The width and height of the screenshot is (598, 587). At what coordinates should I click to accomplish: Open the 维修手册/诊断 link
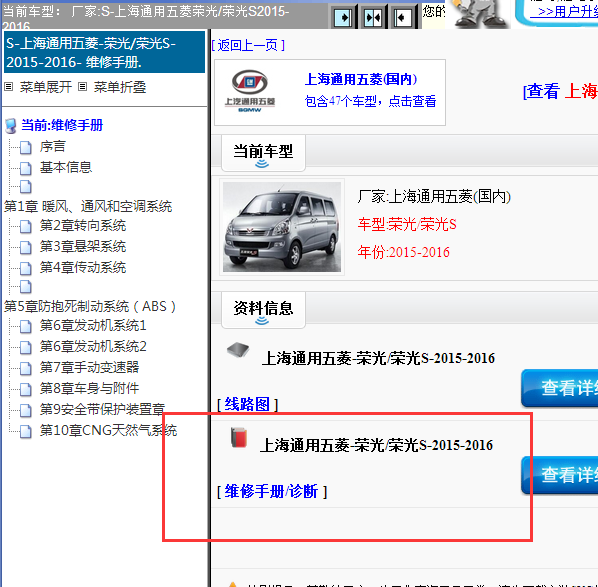tap(271, 491)
